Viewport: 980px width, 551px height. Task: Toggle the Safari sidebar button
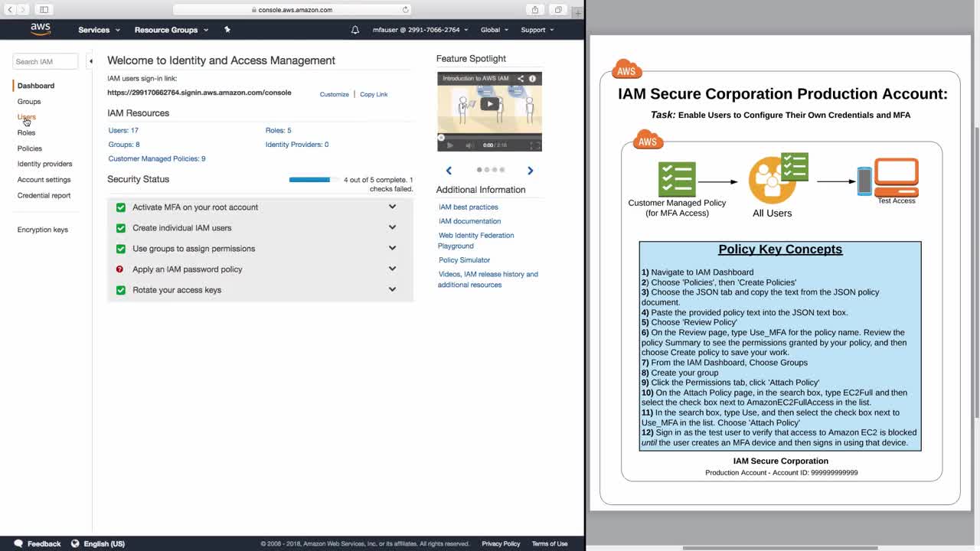[x=44, y=10]
